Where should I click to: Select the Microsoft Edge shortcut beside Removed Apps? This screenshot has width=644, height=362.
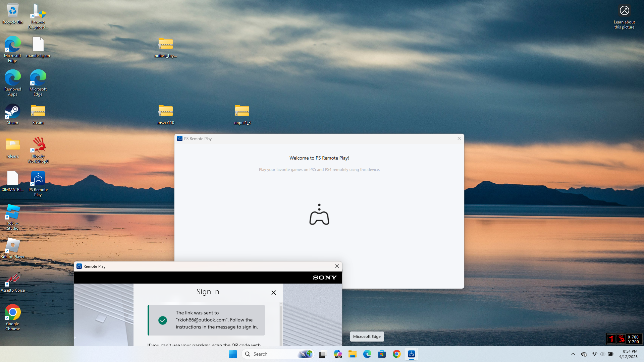point(38,83)
